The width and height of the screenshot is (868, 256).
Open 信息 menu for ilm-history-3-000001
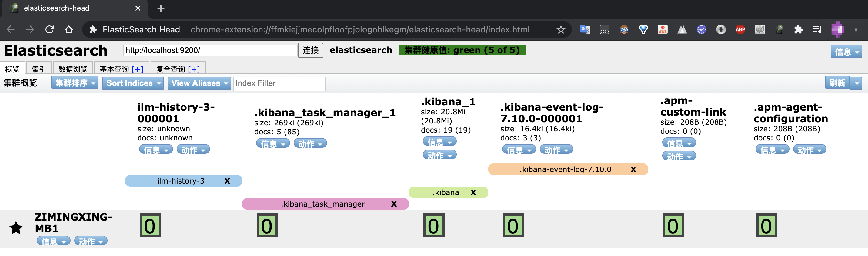pos(156,150)
